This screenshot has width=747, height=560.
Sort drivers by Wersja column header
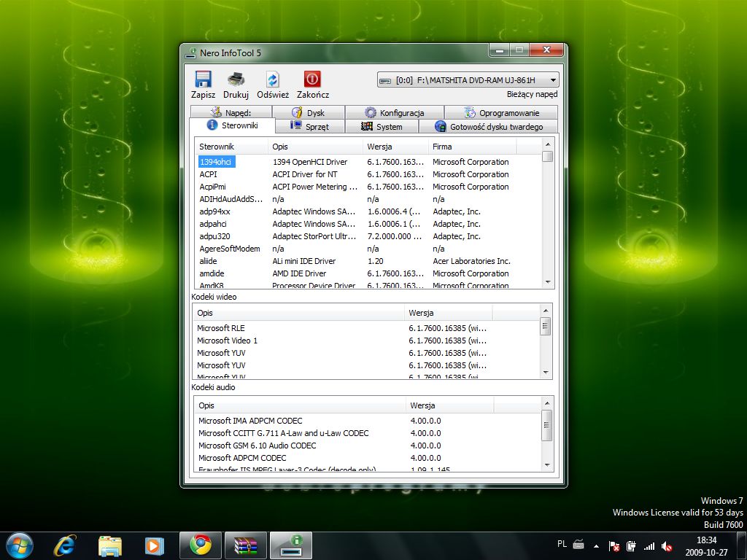[395, 147]
